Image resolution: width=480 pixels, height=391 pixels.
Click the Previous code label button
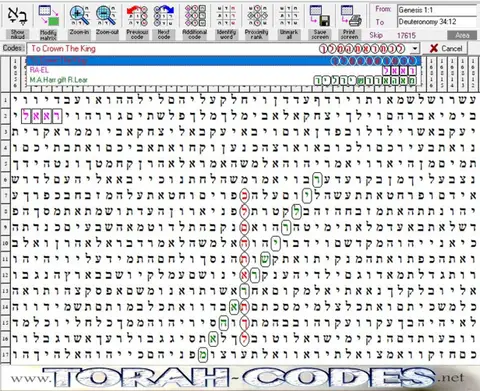(x=137, y=34)
